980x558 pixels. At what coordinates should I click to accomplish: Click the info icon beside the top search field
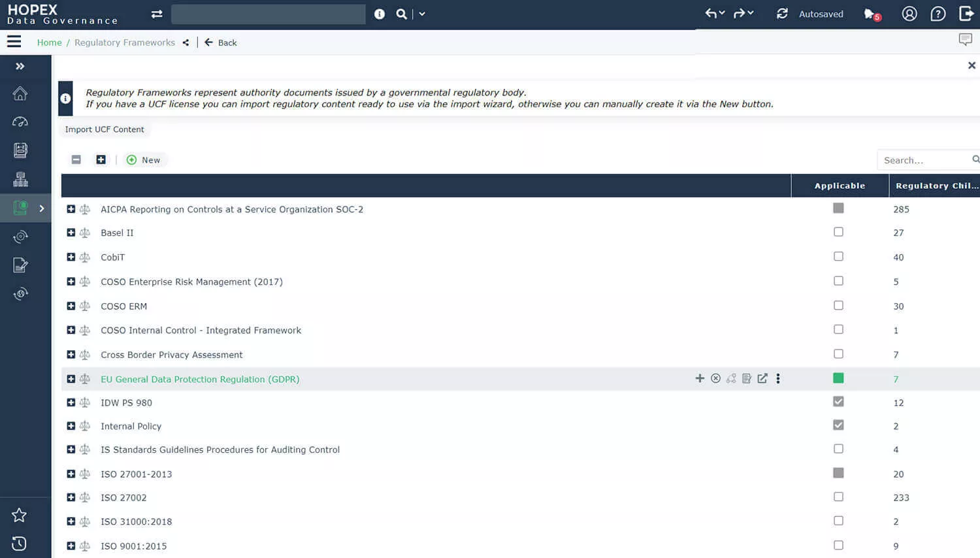[x=380, y=14]
